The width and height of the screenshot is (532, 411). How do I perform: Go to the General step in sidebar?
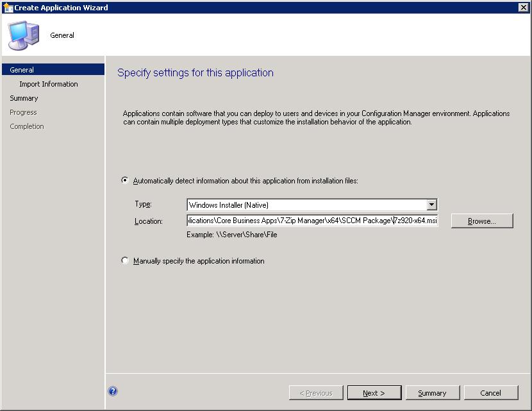(22, 70)
